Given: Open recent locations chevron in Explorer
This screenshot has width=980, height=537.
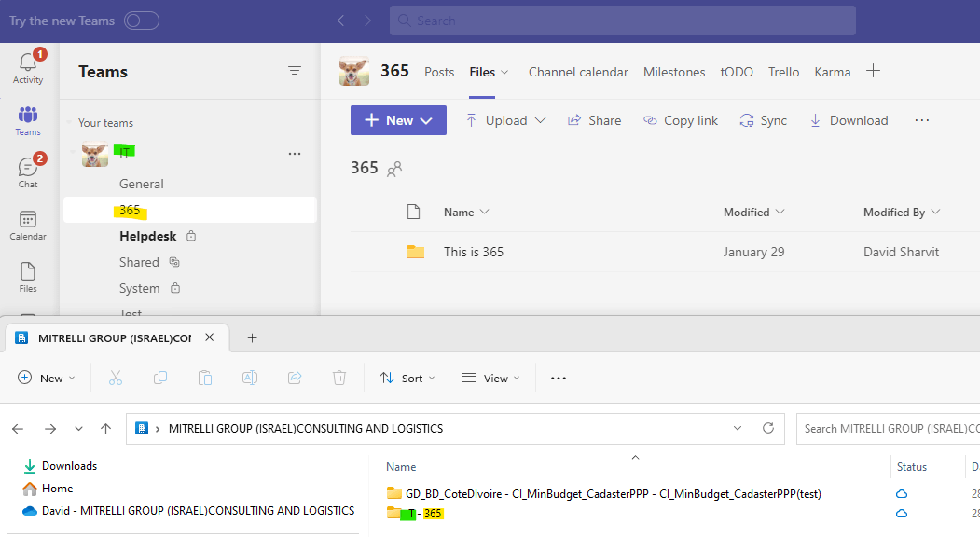Looking at the screenshot, I should point(78,429).
